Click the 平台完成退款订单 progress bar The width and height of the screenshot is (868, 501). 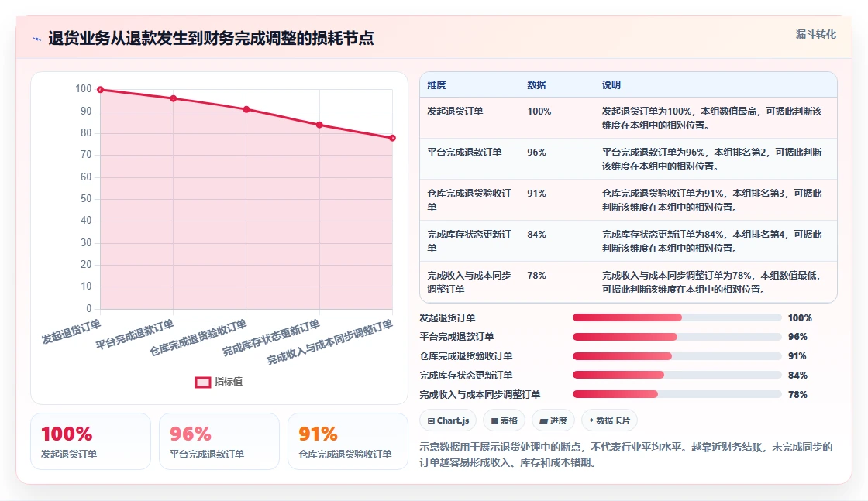pos(677,337)
